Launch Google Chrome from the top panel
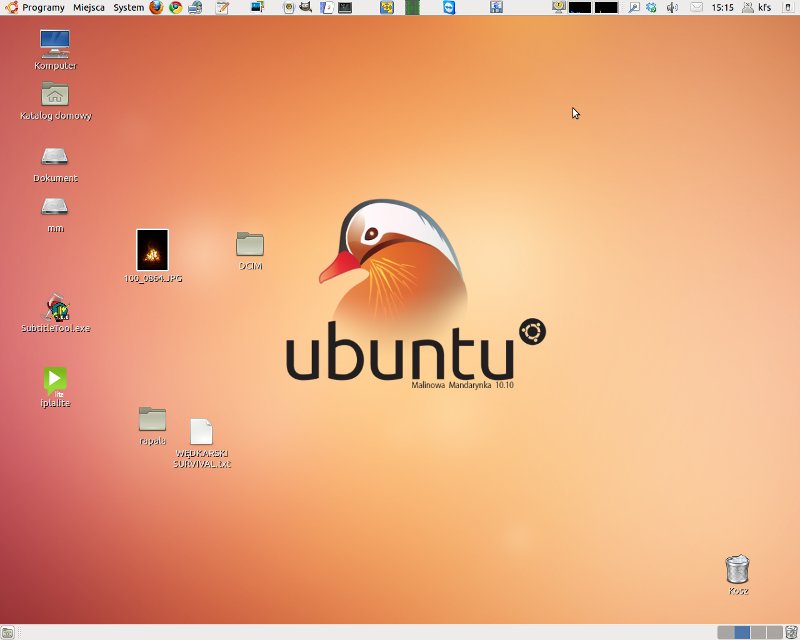This screenshot has height=640, width=800. point(176,7)
